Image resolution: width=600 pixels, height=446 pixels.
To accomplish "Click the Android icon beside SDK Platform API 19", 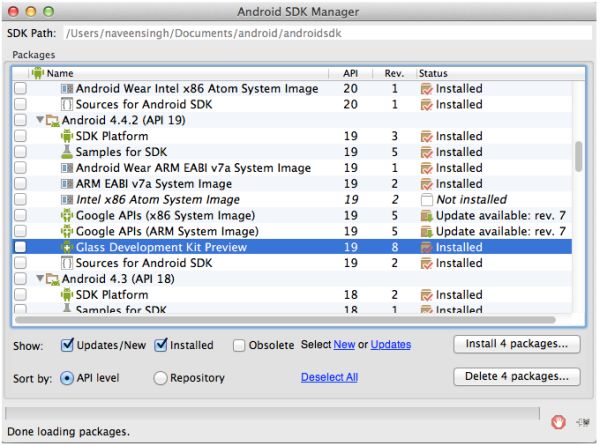I will coord(67,136).
